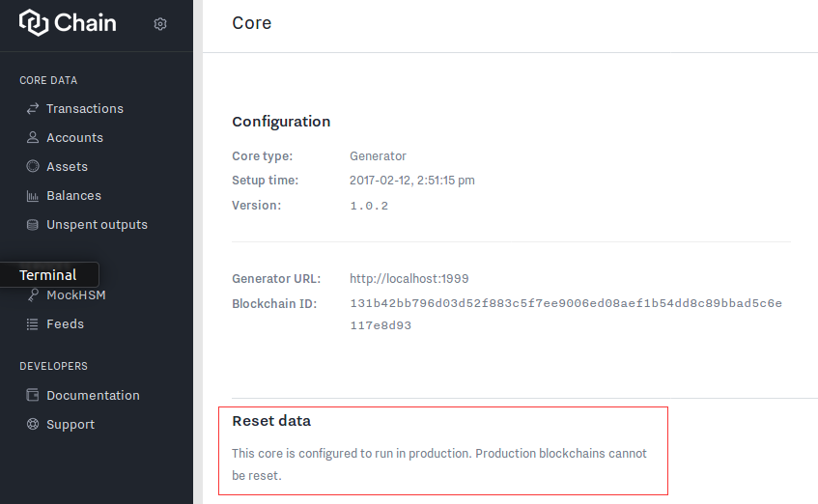This screenshot has height=504, width=818.
Task: Click the Feeds list icon
Action: (x=33, y=323)
